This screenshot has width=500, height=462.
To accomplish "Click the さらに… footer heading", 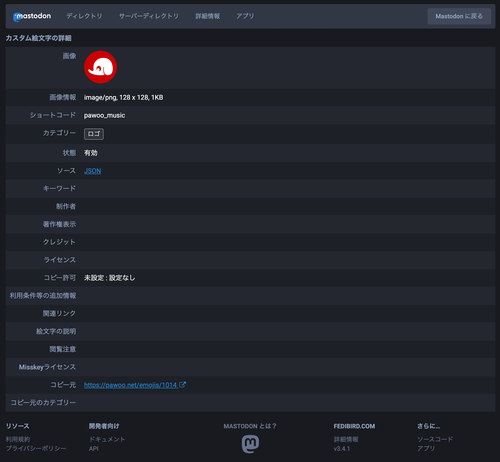I will pos(428,426).
